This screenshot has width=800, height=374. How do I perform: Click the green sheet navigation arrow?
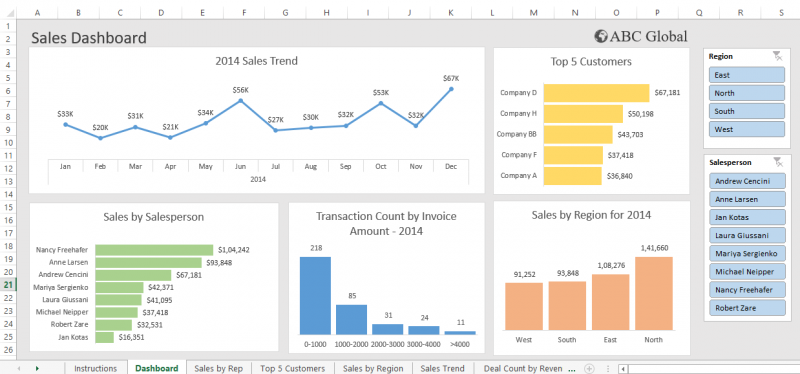37,368
